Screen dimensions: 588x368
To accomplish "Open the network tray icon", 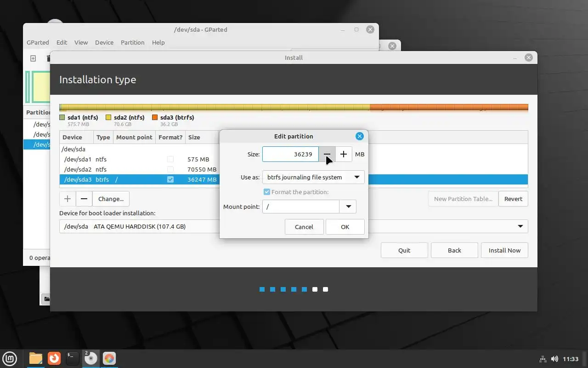I will pos(543,359).
